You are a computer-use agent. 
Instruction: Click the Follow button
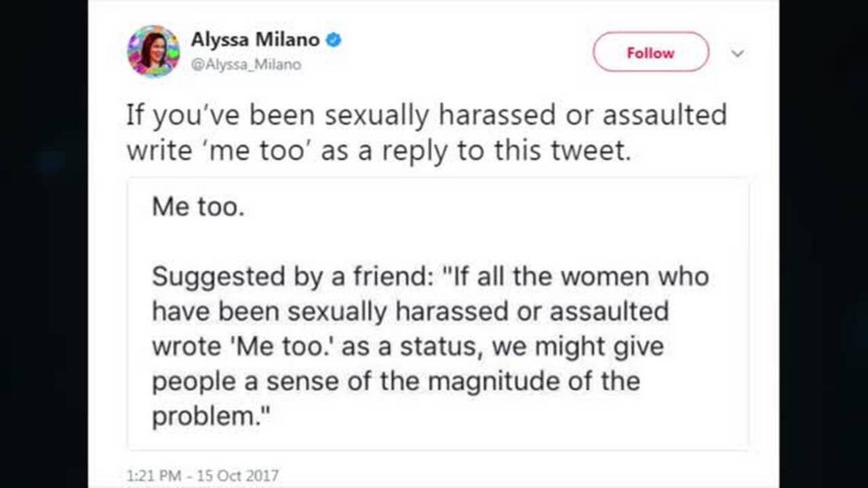[650, 52]
